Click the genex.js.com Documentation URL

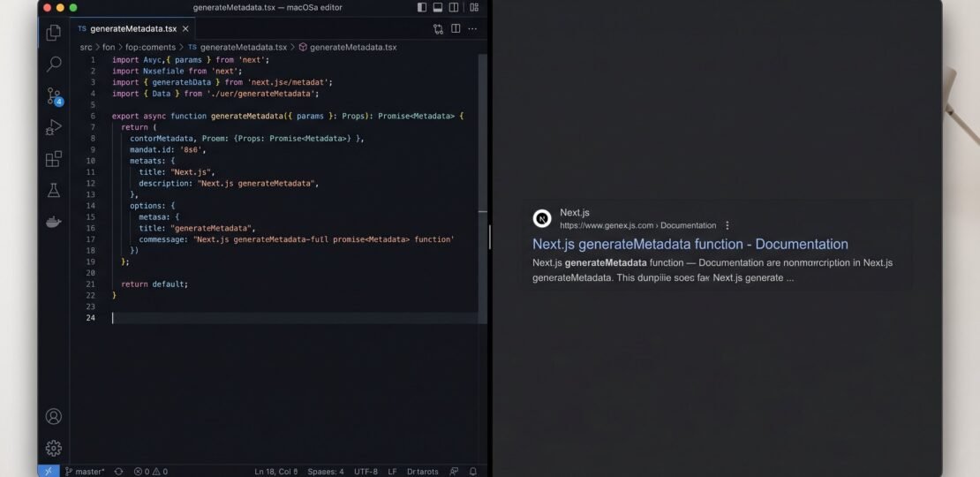click(x=638, y=225)
